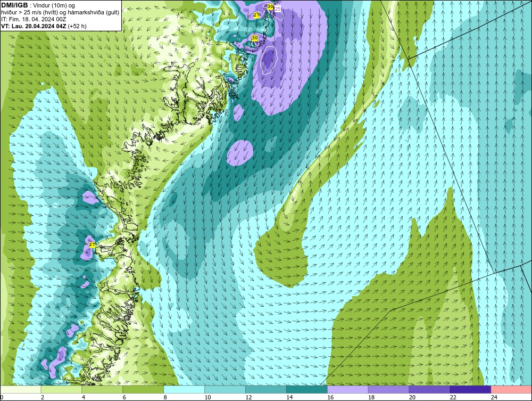Select the legend scale number 20

(412, 397)
